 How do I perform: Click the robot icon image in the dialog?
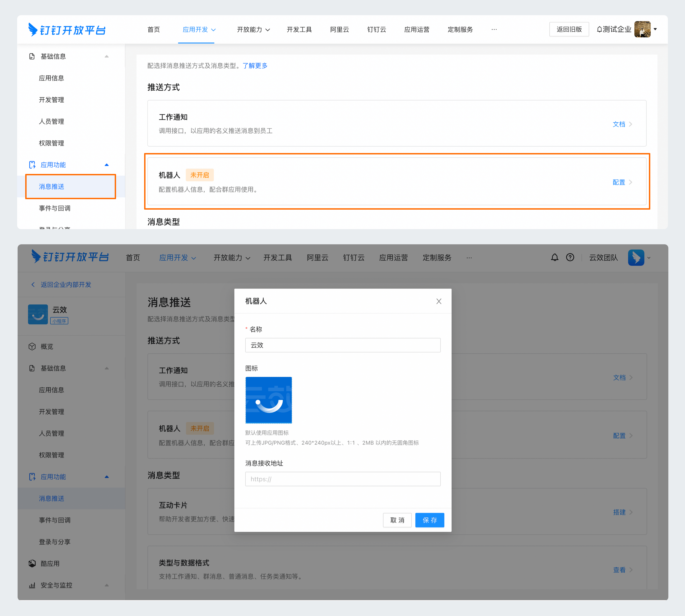[269, 400]
